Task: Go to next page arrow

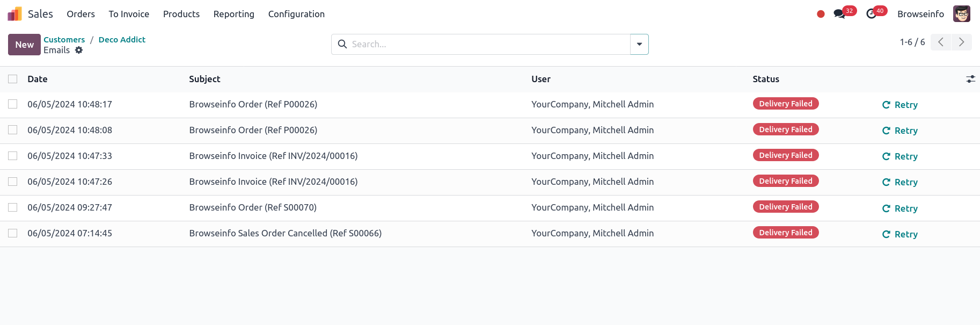Action: click(x=961, y=42)
